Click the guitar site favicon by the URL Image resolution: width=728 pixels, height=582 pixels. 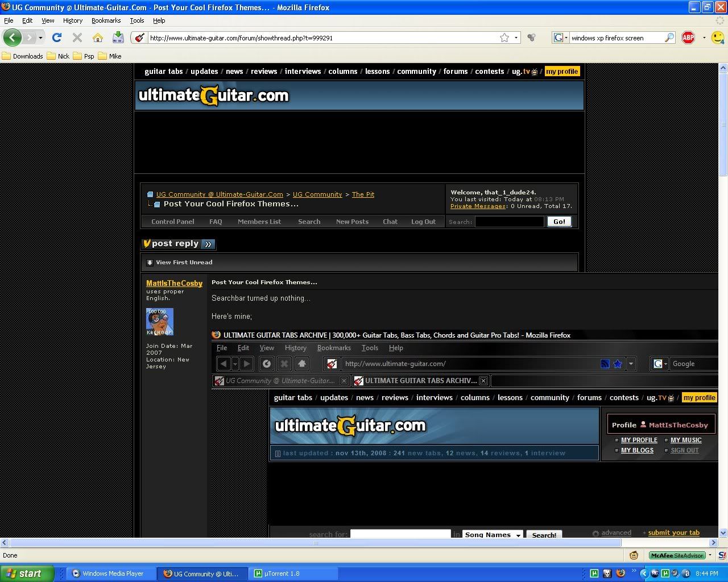139,38
